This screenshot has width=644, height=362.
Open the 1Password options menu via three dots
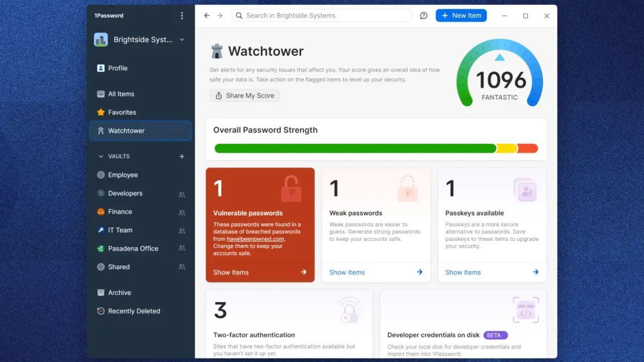[x=182, y=16]
